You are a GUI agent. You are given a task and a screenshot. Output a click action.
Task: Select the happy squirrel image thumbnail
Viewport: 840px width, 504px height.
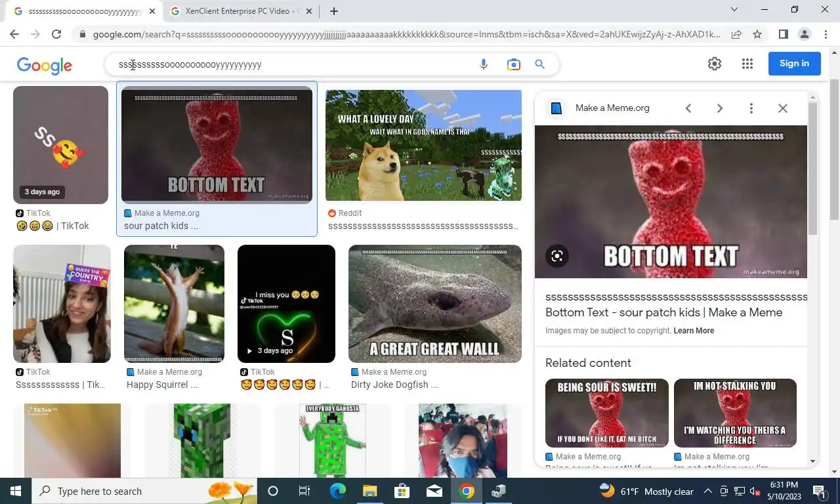[174, 304]
